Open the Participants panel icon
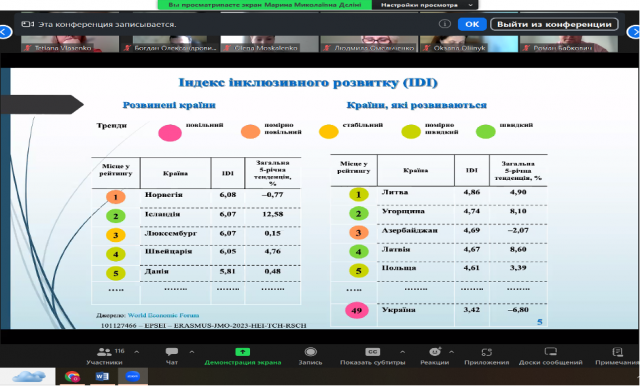Image resolution: width=640 pixels, height=386 pixels. 104,352
